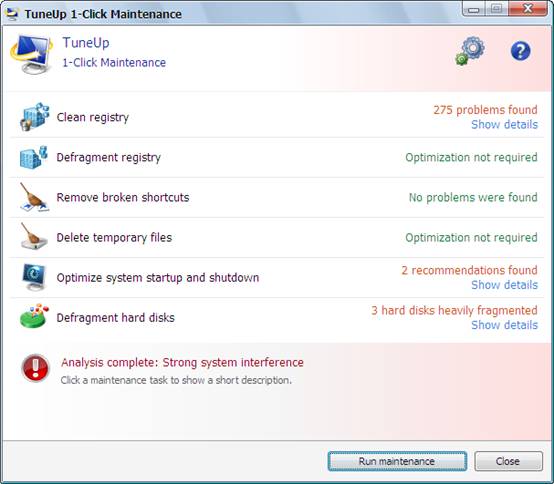Click the TuneUp computer logo icon
Screen dimensions: 554x484
(32, 54)
